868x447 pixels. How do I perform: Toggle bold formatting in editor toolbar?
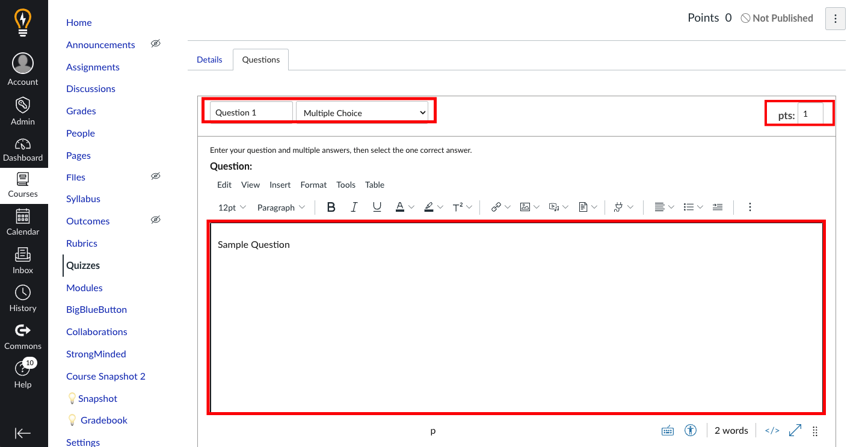tap(331, 207)
